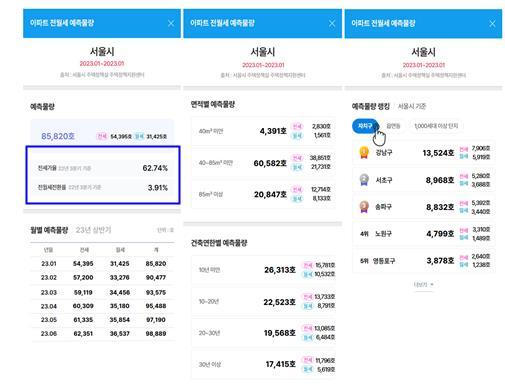
Task: Click the 면적별 예측물량 section heading
Action: [x=213, y=104]
